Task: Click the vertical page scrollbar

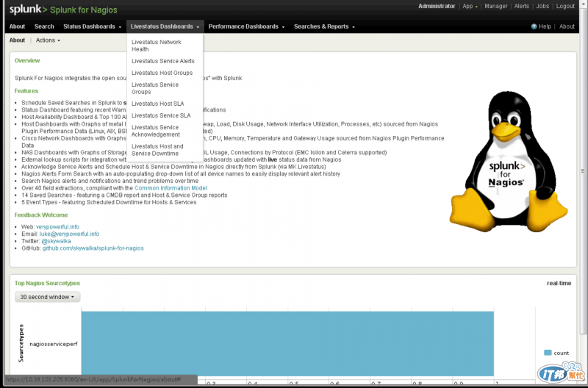Action: [583, 171]
